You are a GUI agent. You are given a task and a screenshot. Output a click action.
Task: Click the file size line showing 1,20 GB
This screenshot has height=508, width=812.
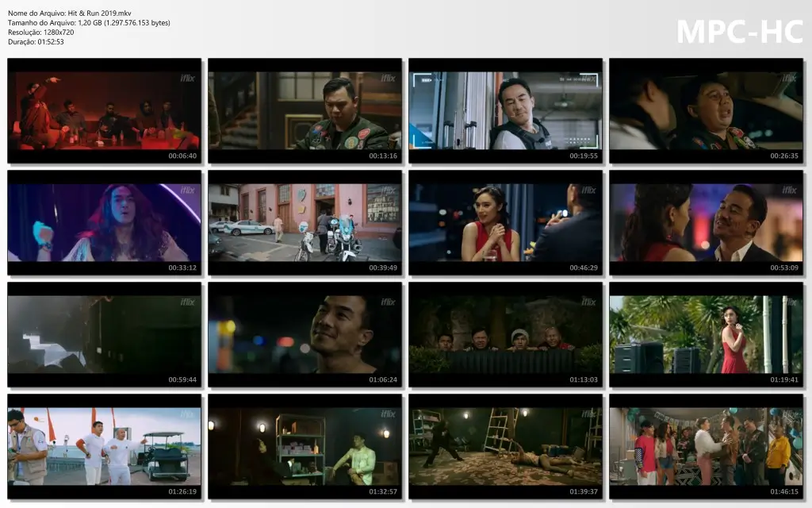89,23
